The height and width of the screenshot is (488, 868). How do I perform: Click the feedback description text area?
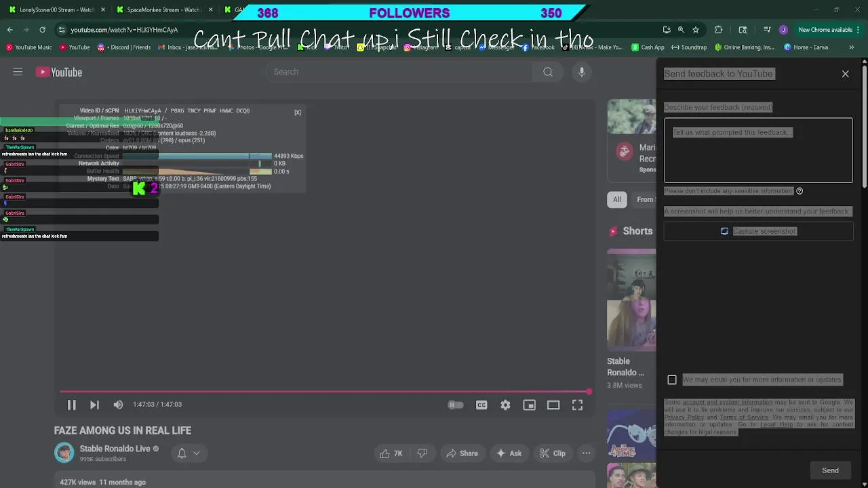coord(758,150)
